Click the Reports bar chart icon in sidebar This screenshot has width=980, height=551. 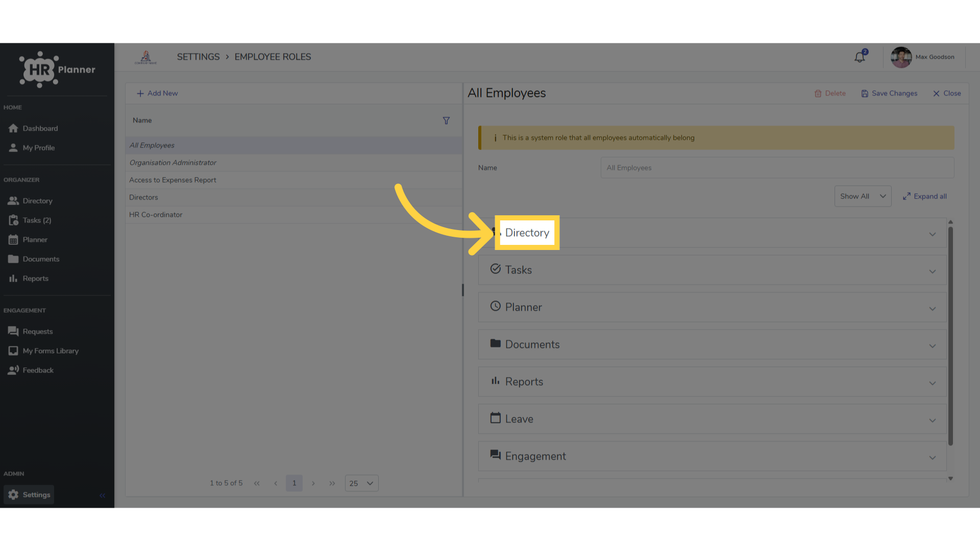[13, 279]
